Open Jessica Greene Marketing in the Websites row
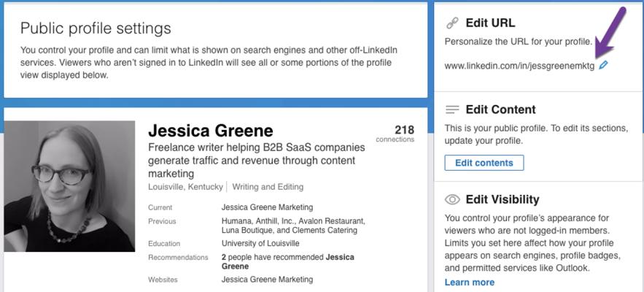Image resolution: width=644 pixels, height=292 pixels. tap(267, 280)
